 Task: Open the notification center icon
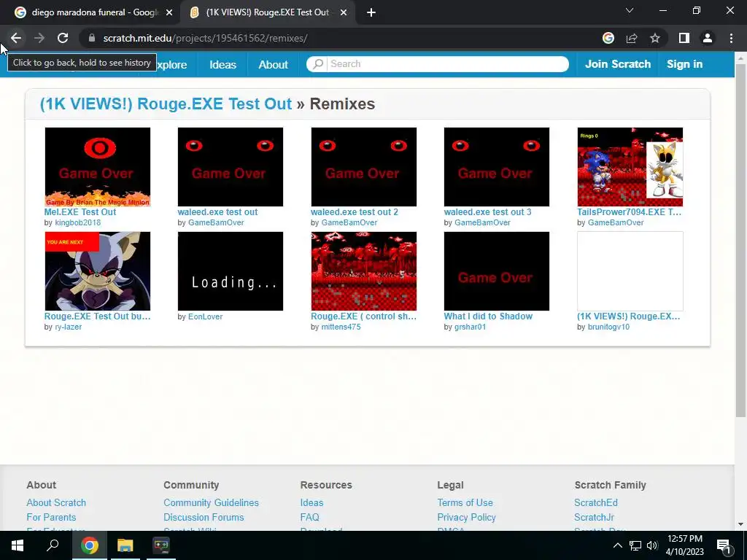[724, 546]
